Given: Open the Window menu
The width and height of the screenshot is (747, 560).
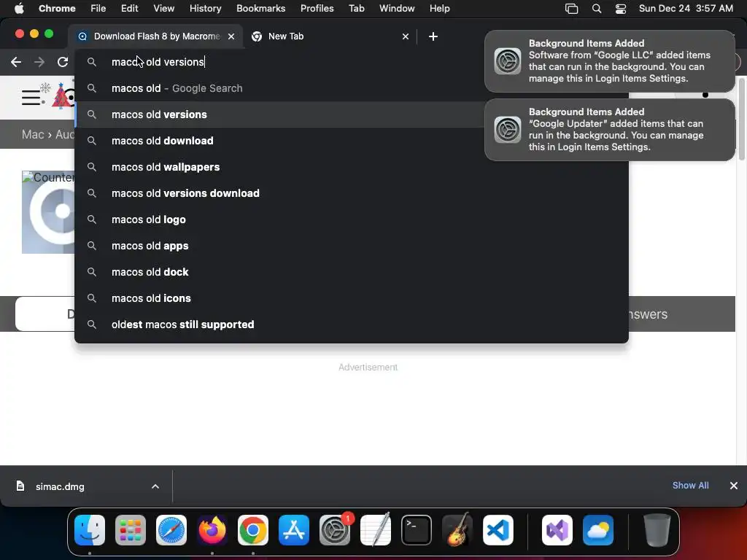Looking at the screenshot, I should (397, 8).
